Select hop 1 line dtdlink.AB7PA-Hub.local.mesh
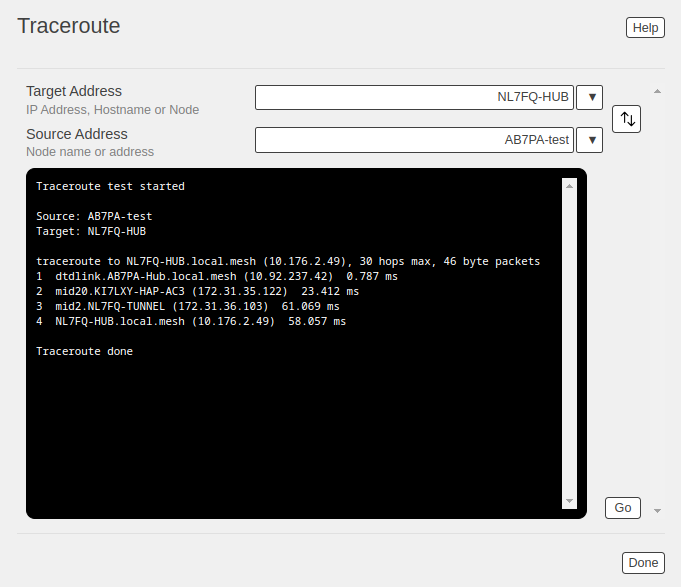Screen dimensions: 681x587 (x=217, y=277)
